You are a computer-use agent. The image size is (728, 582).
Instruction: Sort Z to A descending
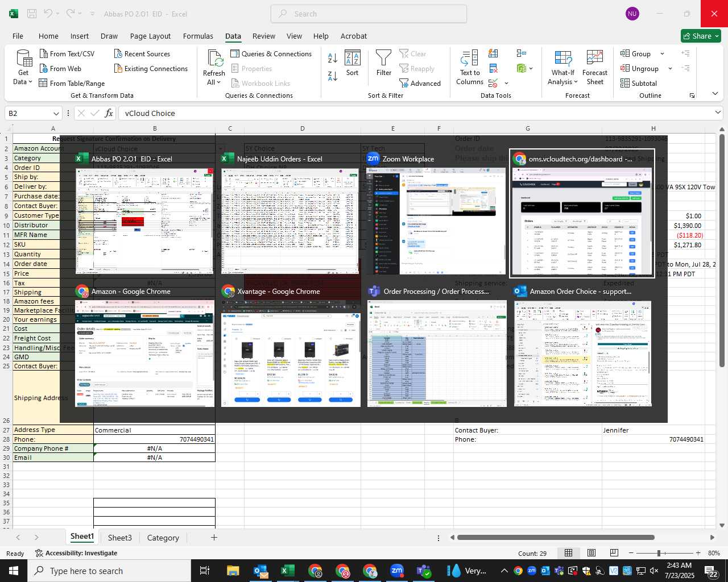(333, 76)
